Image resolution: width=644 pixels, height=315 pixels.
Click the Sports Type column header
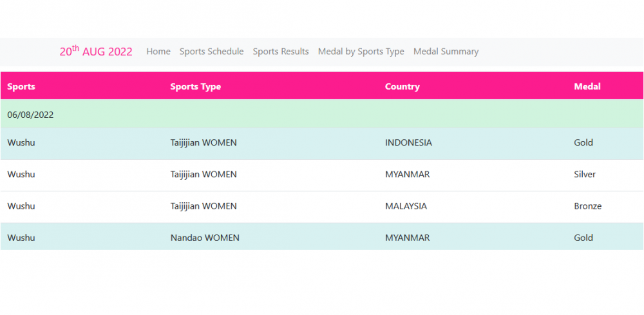[195, 86]
